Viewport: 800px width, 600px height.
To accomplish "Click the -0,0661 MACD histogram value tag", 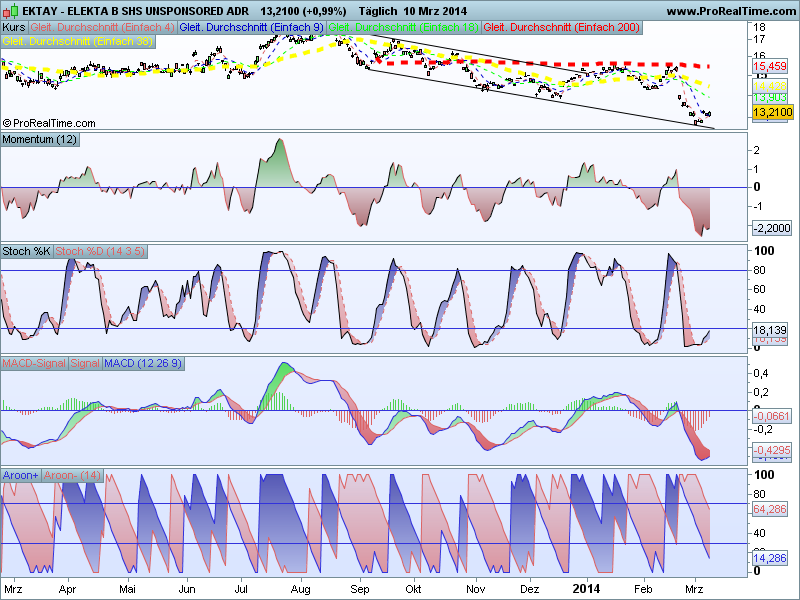I will [x=771, y=416].
